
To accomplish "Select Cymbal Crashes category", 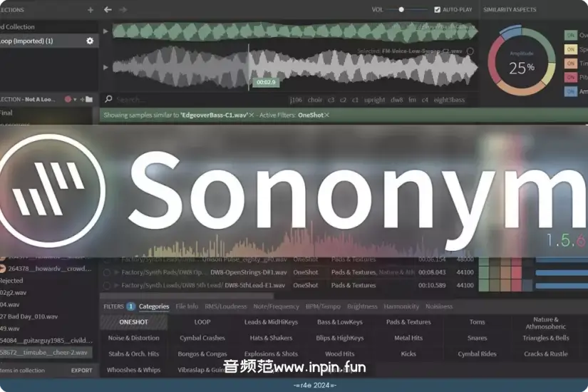I will tap(202, 338).
